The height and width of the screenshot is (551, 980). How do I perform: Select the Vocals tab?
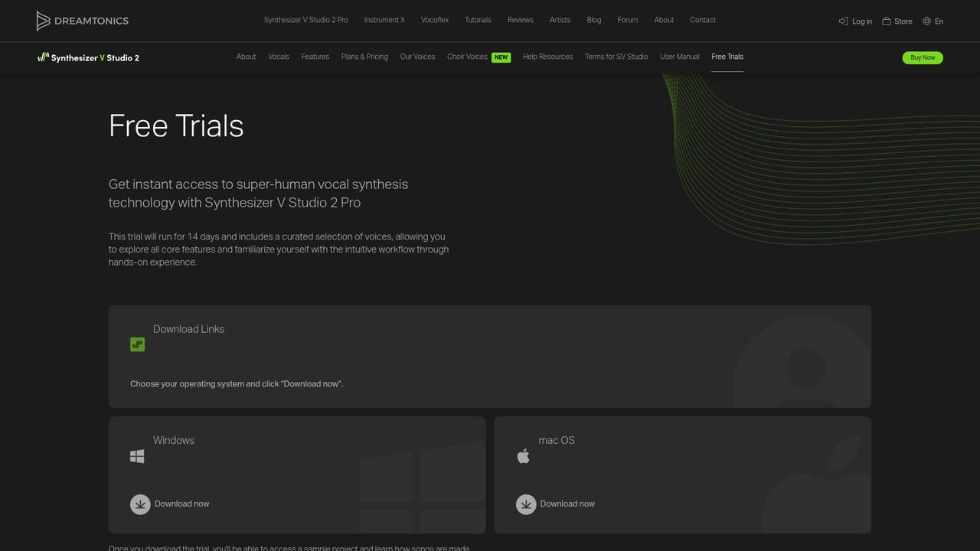click(x=279, y=57)
